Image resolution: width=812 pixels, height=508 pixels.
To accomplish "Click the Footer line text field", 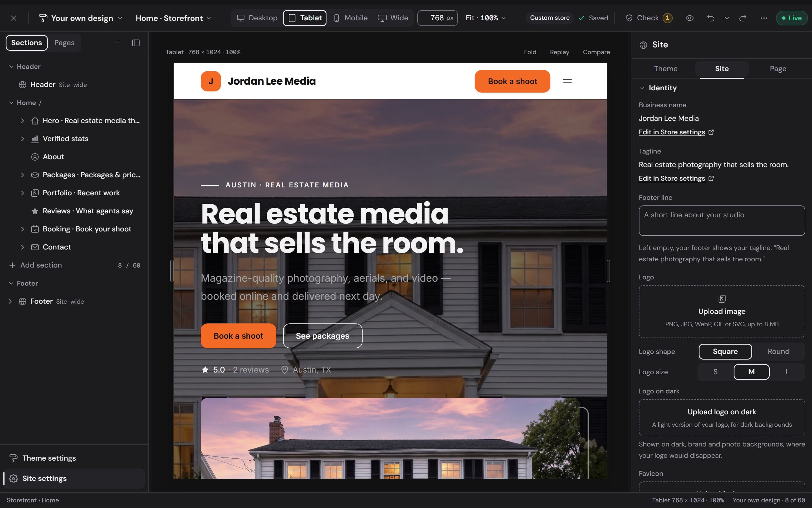I will 722,221.
